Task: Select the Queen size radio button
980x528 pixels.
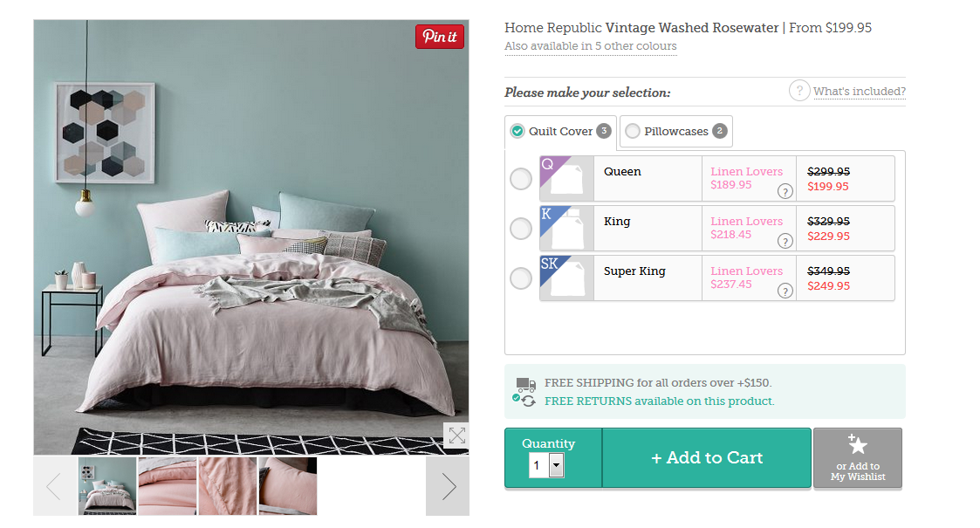Action: (x=521, y=179)
